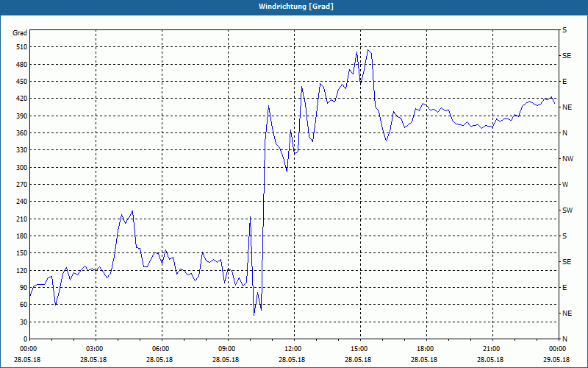Image resolution: width=588 pixels, height=368 pixels.
Task: Select the 510 y-axis tick label
Action: click(x=22, y=47)
